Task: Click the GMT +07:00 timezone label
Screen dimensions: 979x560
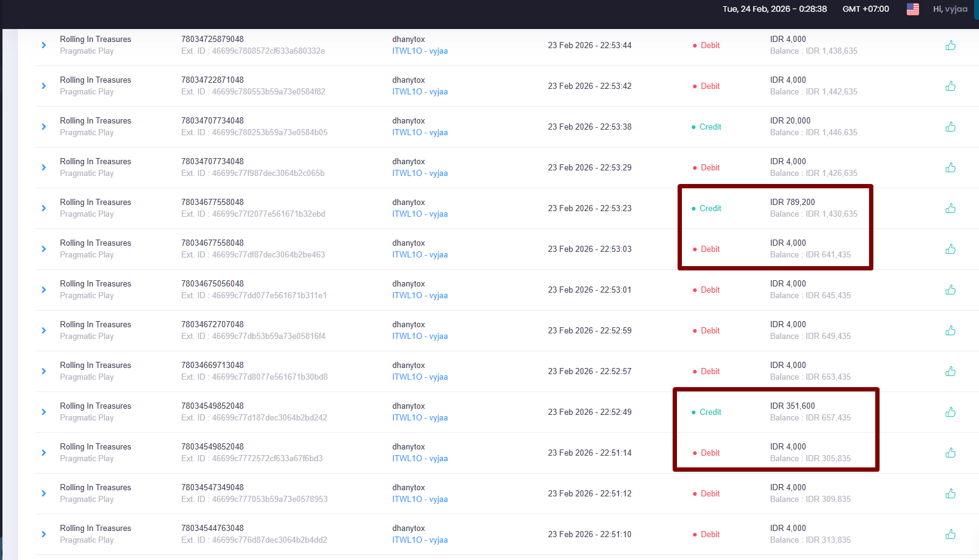Action: tap(866, 9)
